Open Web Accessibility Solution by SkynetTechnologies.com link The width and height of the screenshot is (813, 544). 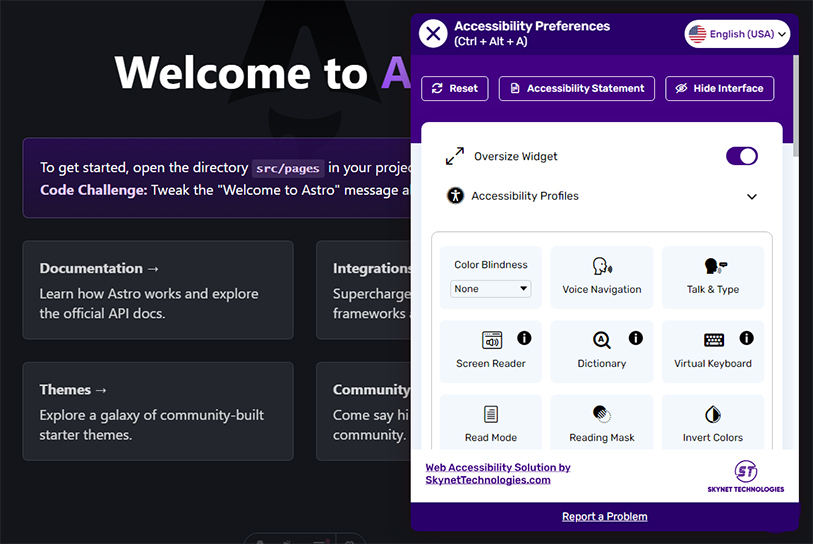pos(498,473)
